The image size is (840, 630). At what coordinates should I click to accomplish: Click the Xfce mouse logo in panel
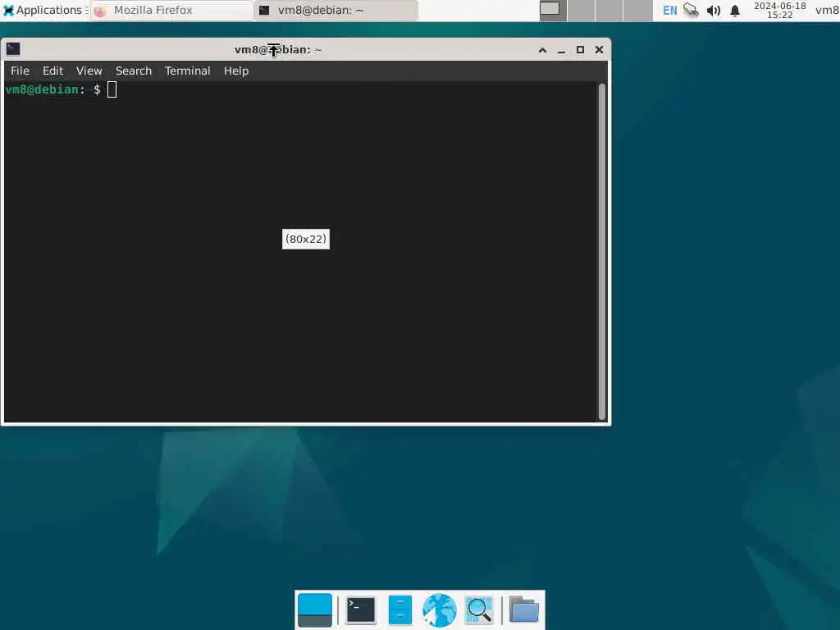8,10
